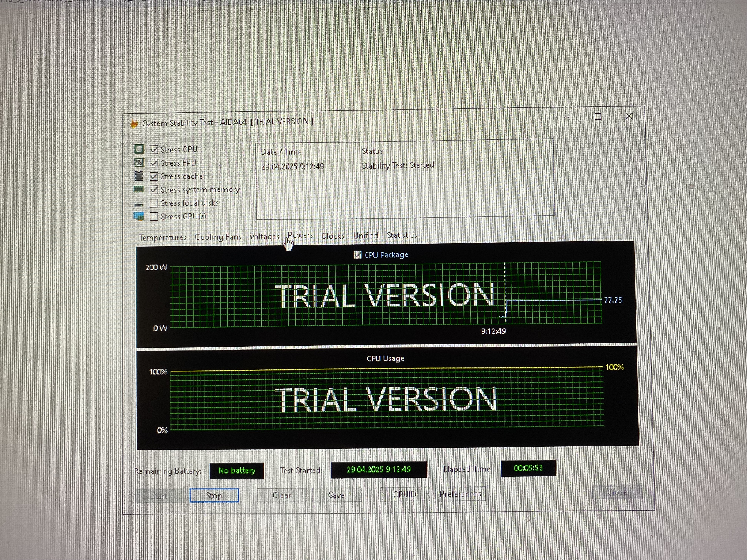Click the Status column header

click(x=372, y=151)
